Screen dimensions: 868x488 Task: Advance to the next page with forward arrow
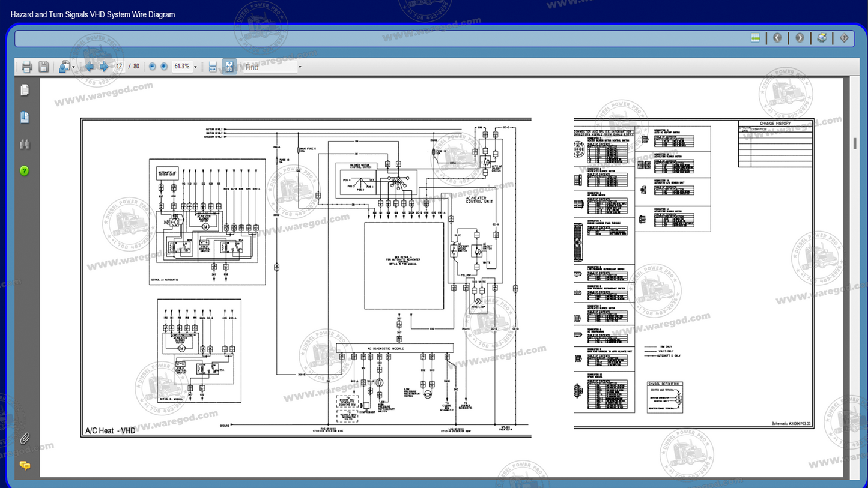[x=103, y=66]
